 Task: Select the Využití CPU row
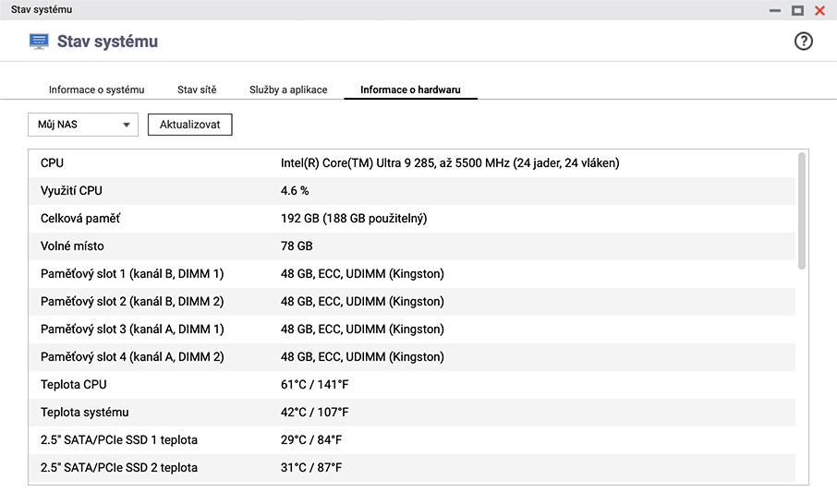click(x=412, y=191)
